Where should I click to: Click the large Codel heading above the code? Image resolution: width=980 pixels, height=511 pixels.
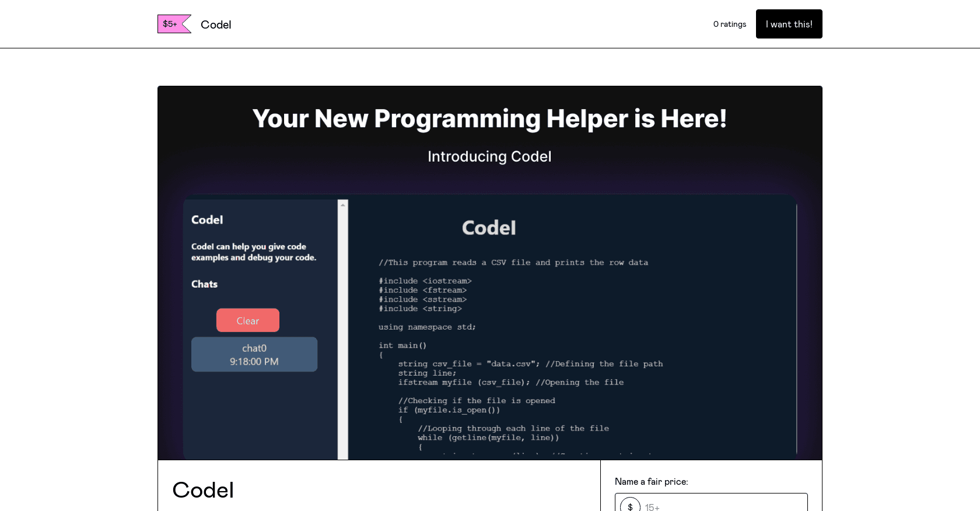pyautogui.click(x=489, y=228)
